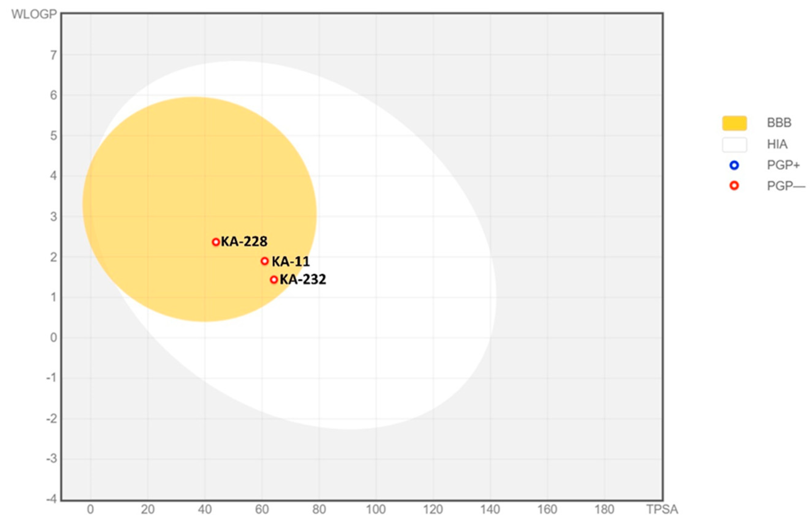Click the 7 tick on WLOGP axis
812x522 pixels.
53,55
